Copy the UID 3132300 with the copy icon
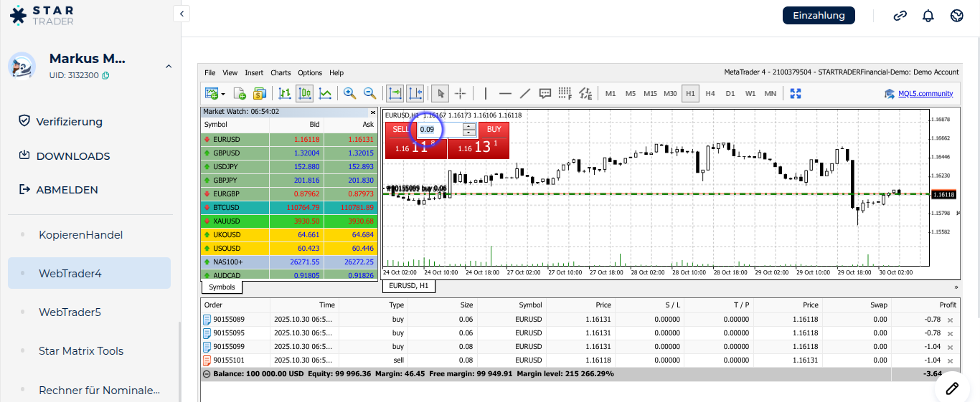This screenshot has height=402, width=980. (x=105, y=75)
